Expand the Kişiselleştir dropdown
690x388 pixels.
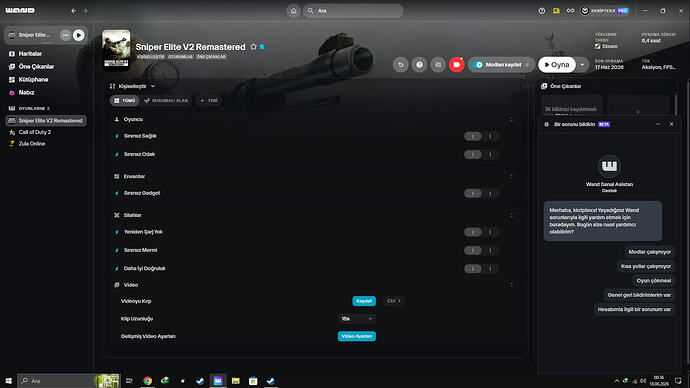pyautogui.click(x=132, y=86)
